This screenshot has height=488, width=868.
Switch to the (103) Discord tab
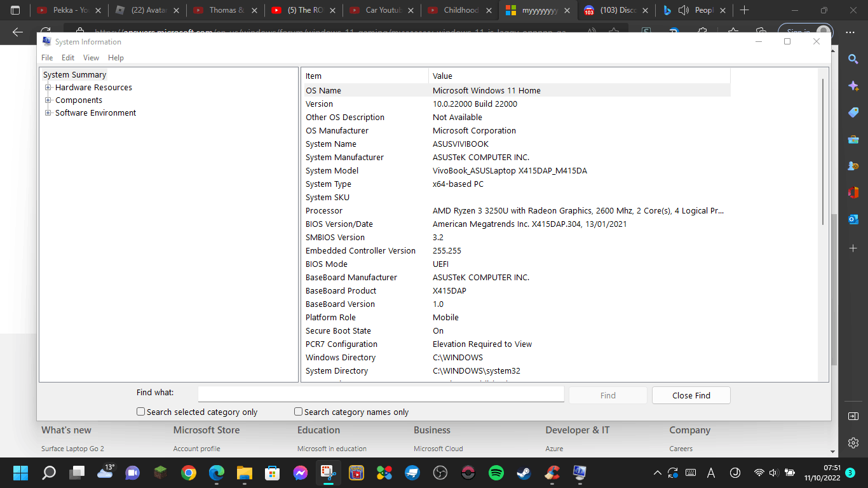click(617, 10)
